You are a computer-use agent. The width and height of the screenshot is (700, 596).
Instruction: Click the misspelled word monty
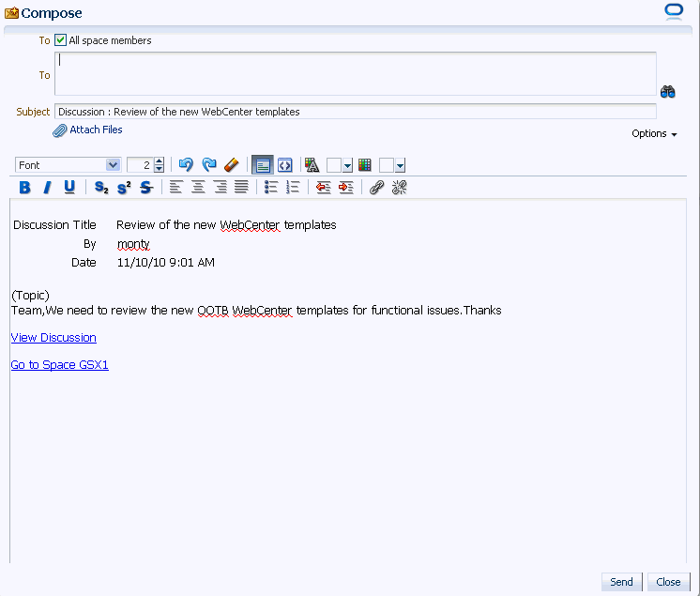(133, 244)
